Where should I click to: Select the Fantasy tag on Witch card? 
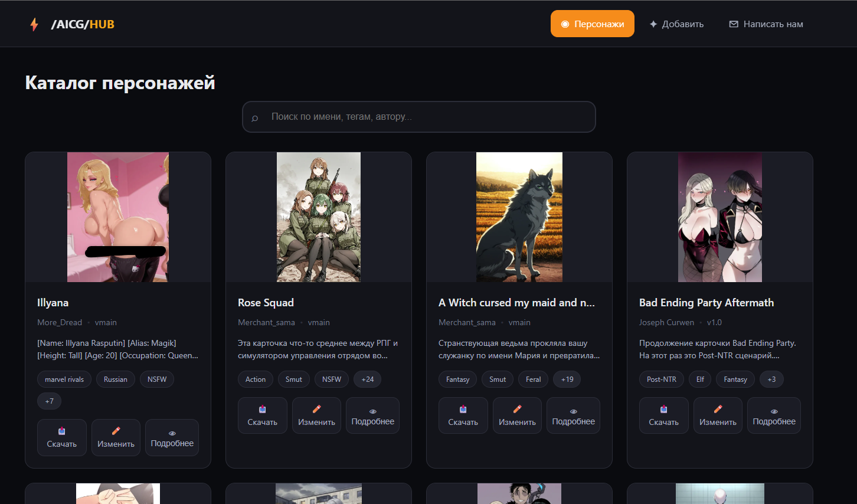point(458,379)
